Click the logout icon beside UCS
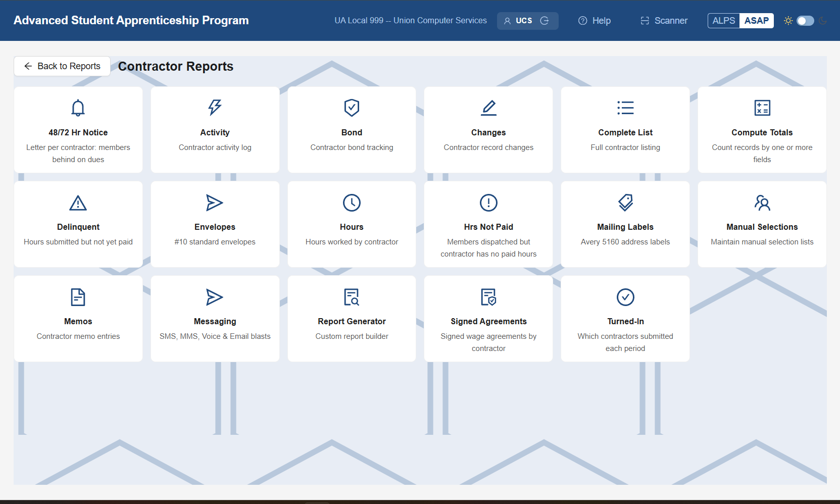The height and width of the screenshot is (504, 840). 545,21
